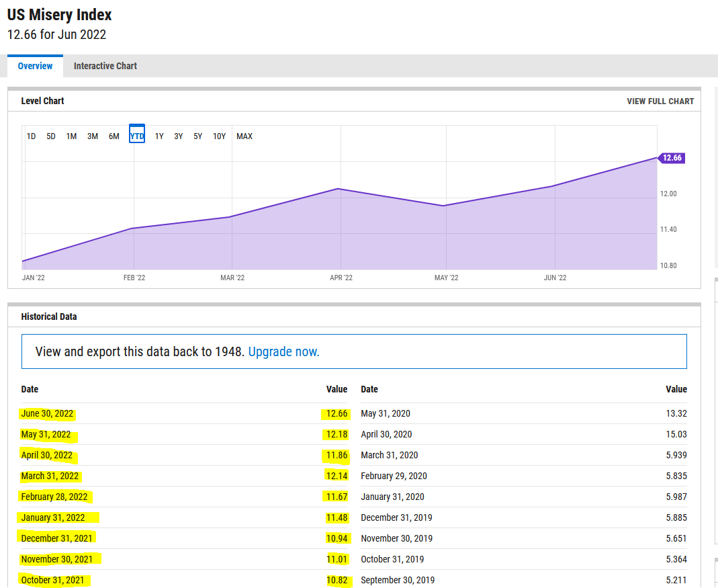Select the November 30, 2021 date
The width and height of the screenshot is (718, 588).
click(x=57, y=559)
